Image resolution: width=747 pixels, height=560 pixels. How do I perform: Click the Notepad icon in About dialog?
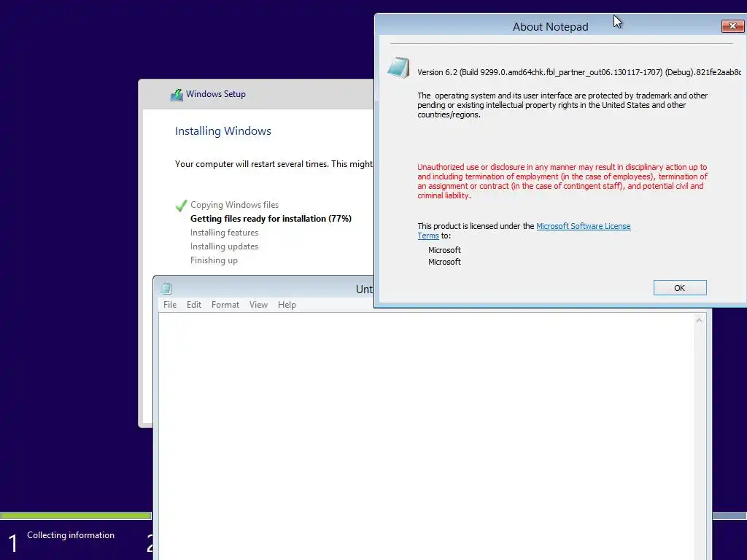[x=398, y=68]
